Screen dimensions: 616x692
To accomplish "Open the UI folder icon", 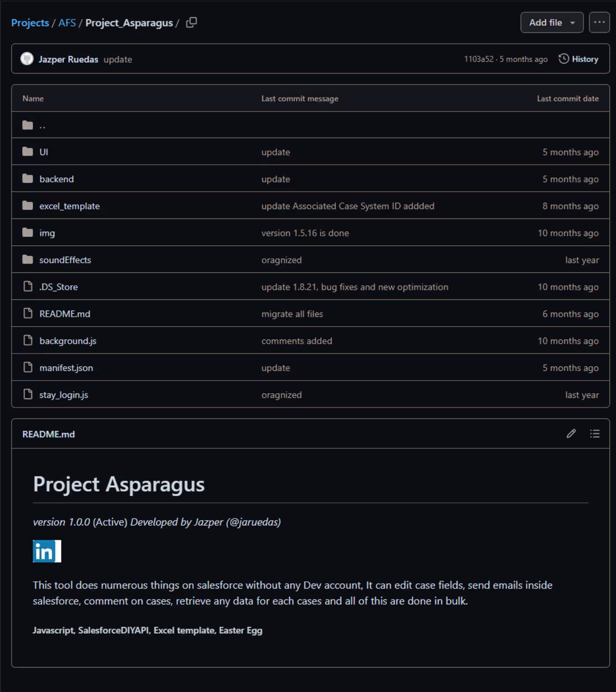I will (x=27, y=151).
